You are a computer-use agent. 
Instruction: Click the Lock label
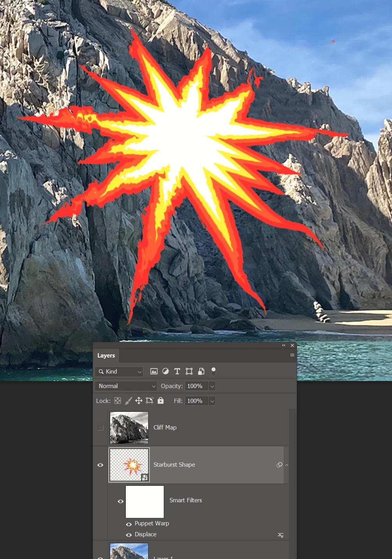(x=103, y=401)
